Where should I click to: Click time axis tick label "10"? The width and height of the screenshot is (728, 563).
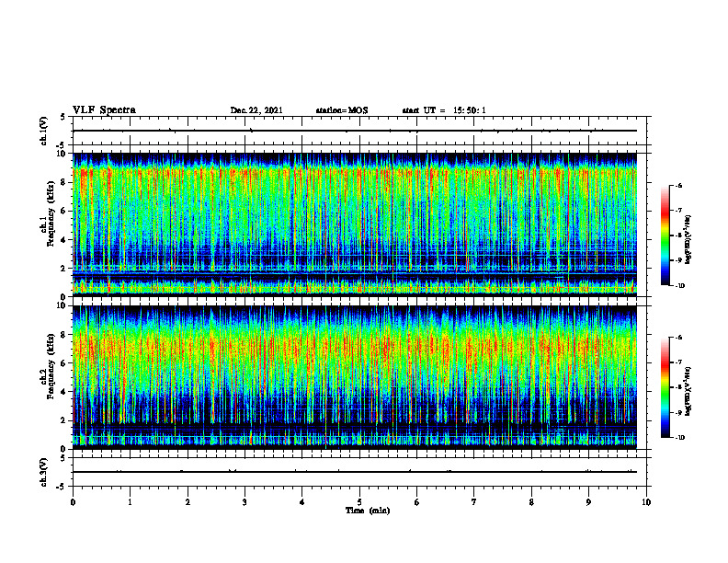(646, 502)
